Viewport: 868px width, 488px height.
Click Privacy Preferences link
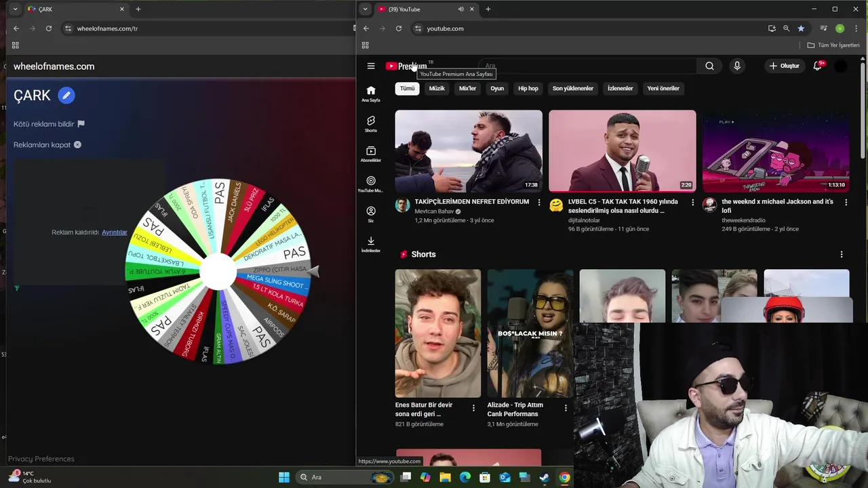[41, 459]
